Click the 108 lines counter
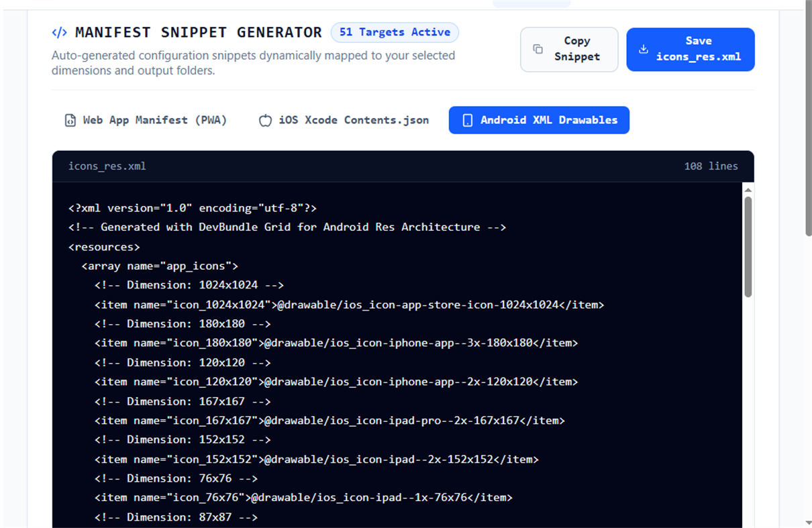Viewport: 812px width, 528px height. 711,166
